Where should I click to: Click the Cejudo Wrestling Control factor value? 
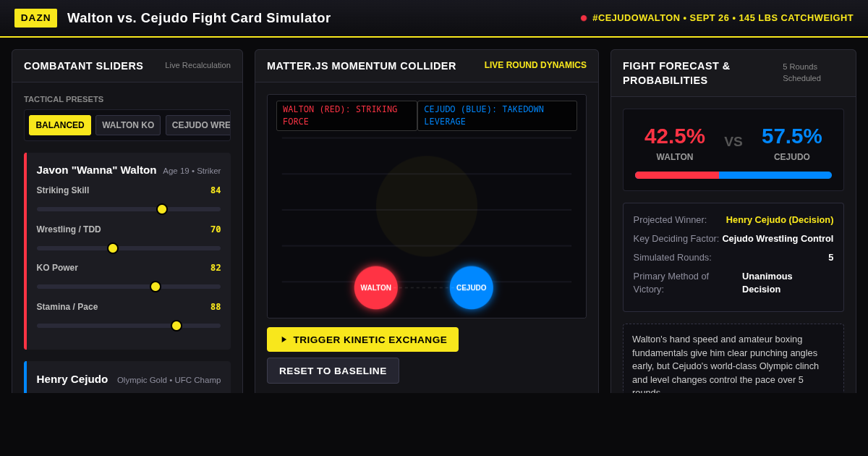point(778,239)
